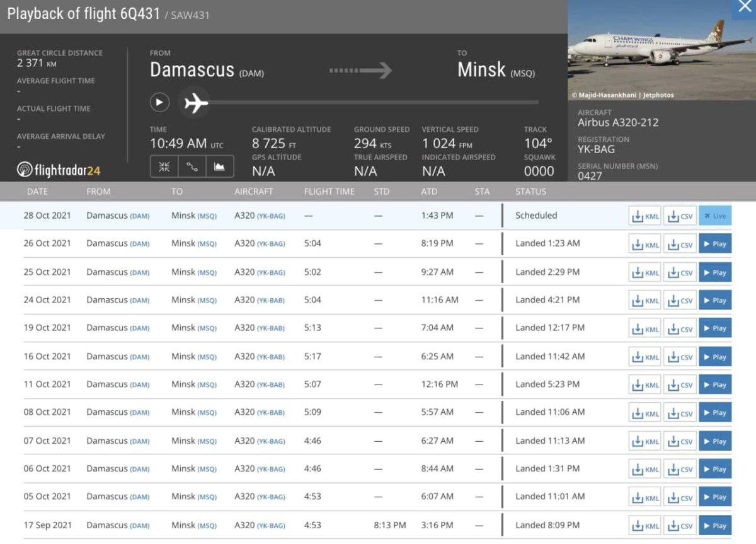
Task: Click the center-on-aircraft icon under time
Action: pos(164,167)
